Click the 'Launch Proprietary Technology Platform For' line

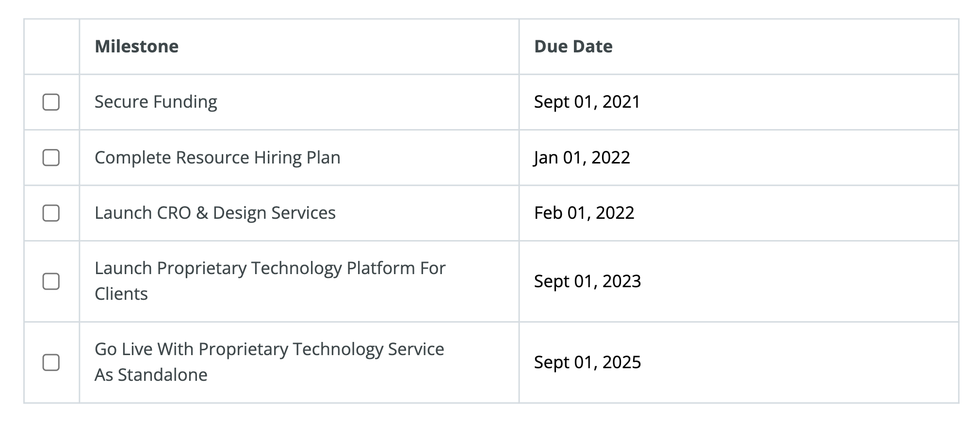pos(270,268)
